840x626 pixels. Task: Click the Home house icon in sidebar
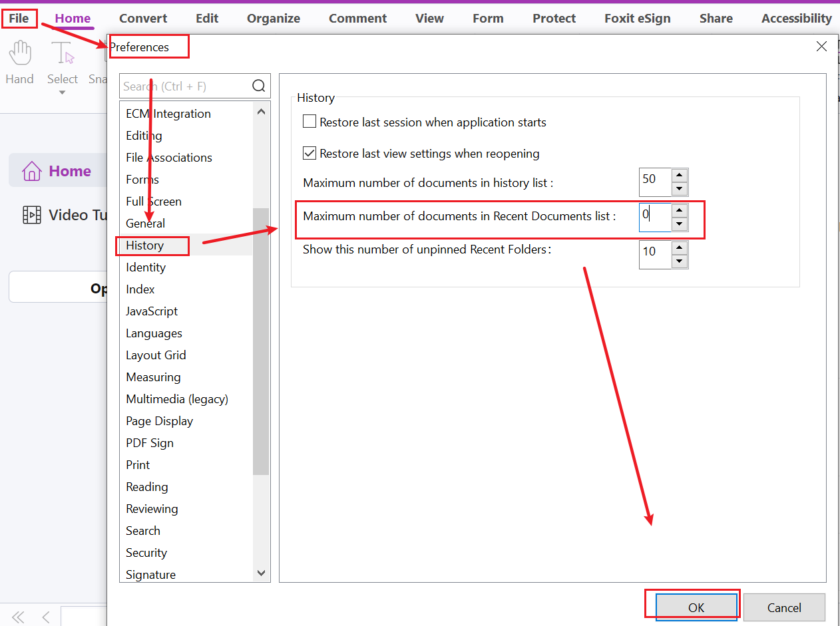31,172
